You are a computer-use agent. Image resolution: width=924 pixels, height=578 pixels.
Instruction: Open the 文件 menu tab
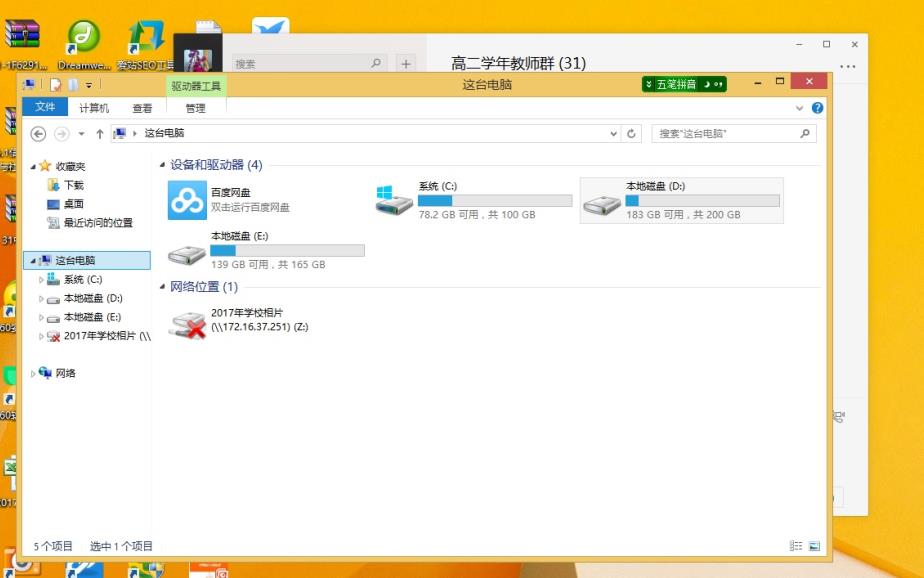(x=45, y=108)
